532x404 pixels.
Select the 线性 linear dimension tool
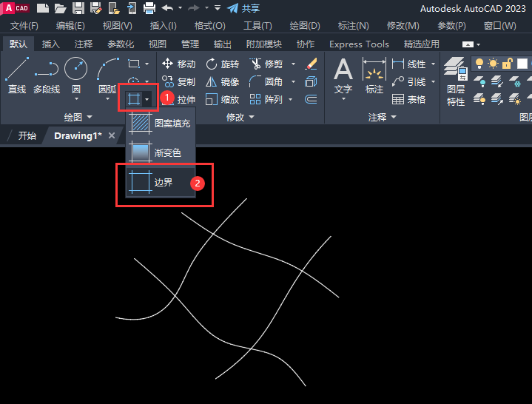[x=409, y=64]
